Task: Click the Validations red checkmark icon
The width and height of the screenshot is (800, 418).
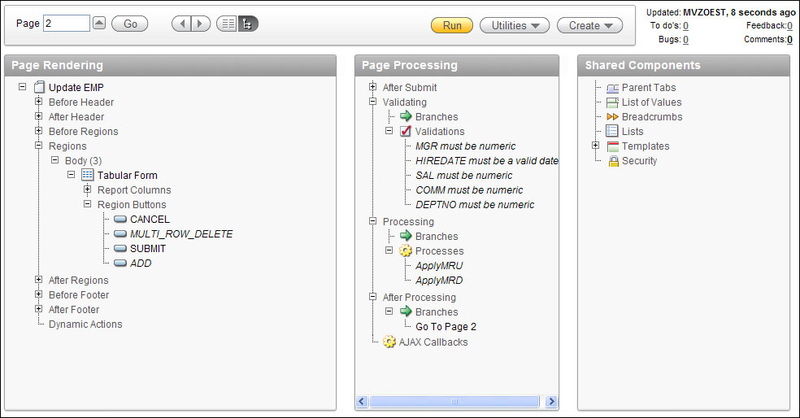Action: [x=406, y=131]
